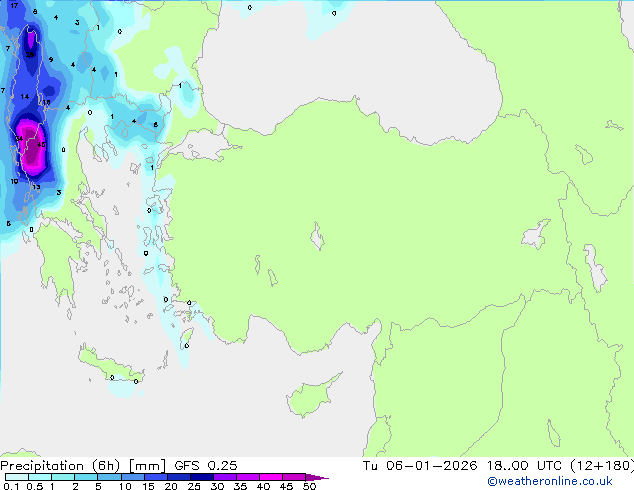Select the 'GFS 0.25' model label
Viewport: 634px width, 490px height.
[x=206, y=466]
